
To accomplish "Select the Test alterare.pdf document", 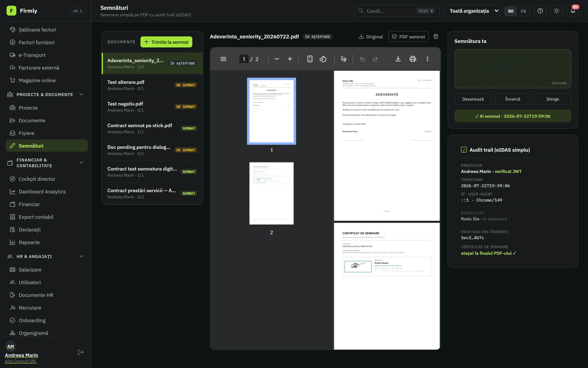I will (x=152, y=85).
